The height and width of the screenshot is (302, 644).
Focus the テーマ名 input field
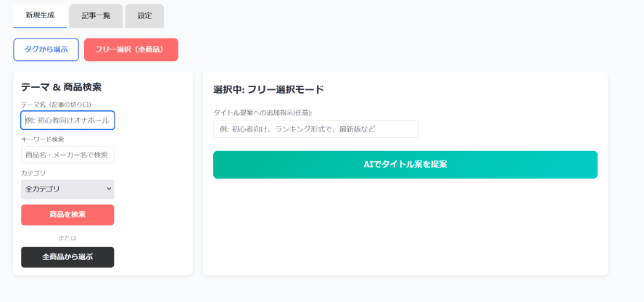[67, 120]
